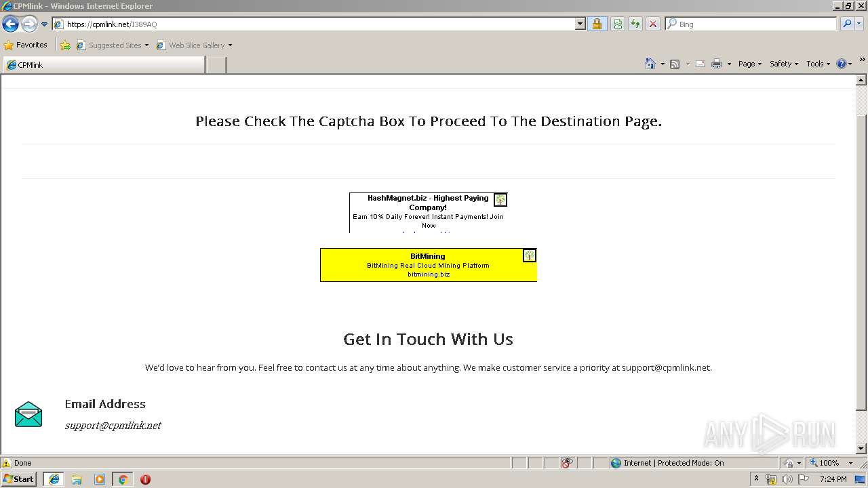Click the HashMagnet ad corner icon

click(500, 200)
